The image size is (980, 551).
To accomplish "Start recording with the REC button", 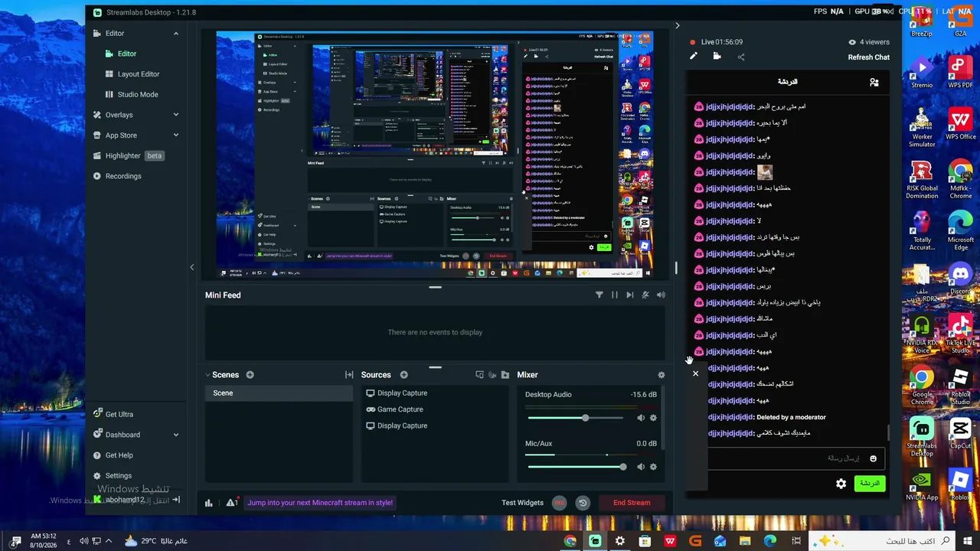I will [x=560, y=503].
